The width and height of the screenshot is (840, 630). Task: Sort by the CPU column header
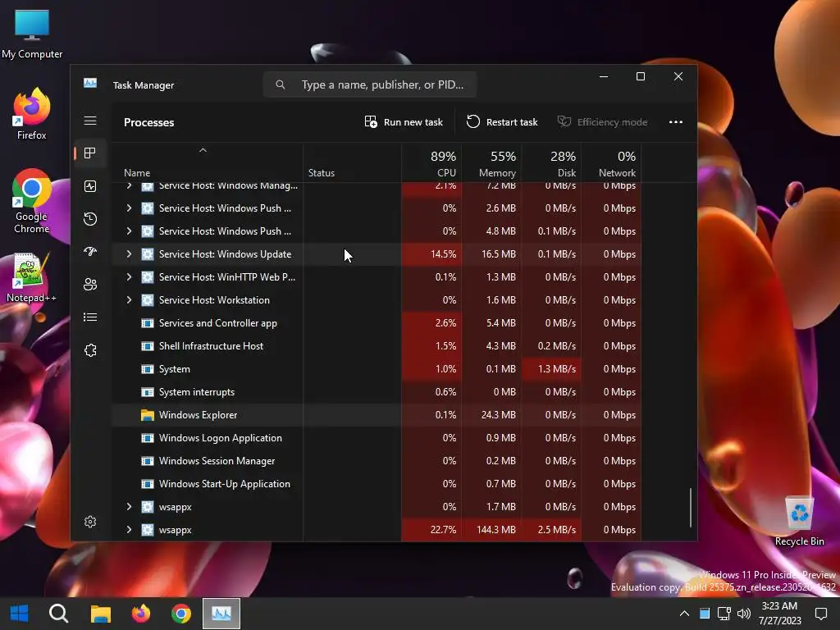431,163
